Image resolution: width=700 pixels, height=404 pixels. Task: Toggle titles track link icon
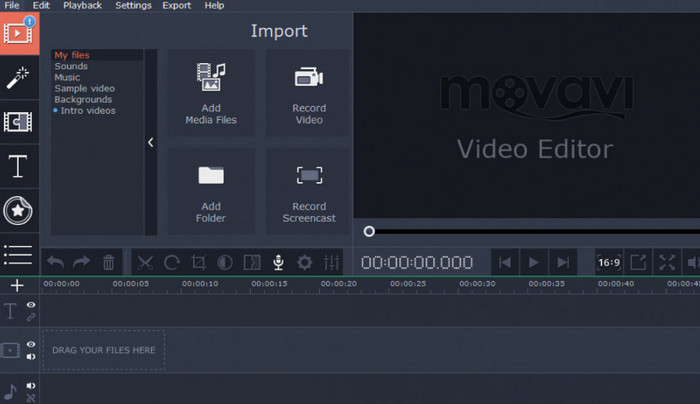31,317
